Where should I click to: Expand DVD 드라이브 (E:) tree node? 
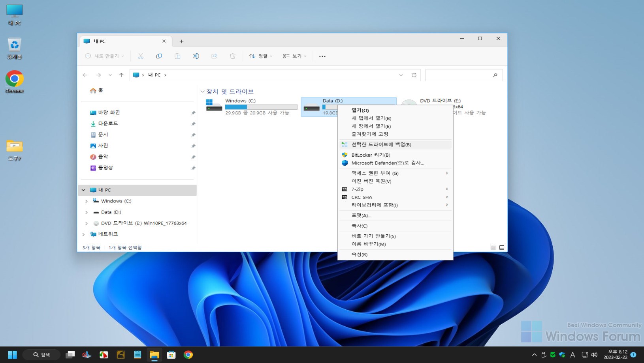pos(87,223)
